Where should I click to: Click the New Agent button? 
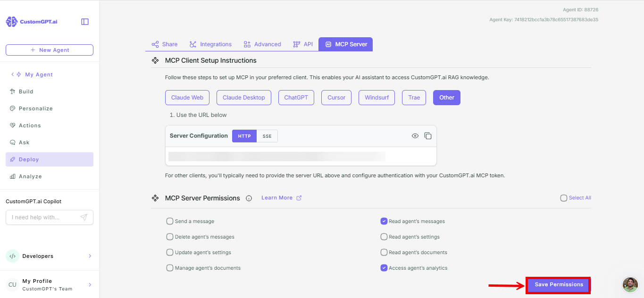click(x=50, y=50)
